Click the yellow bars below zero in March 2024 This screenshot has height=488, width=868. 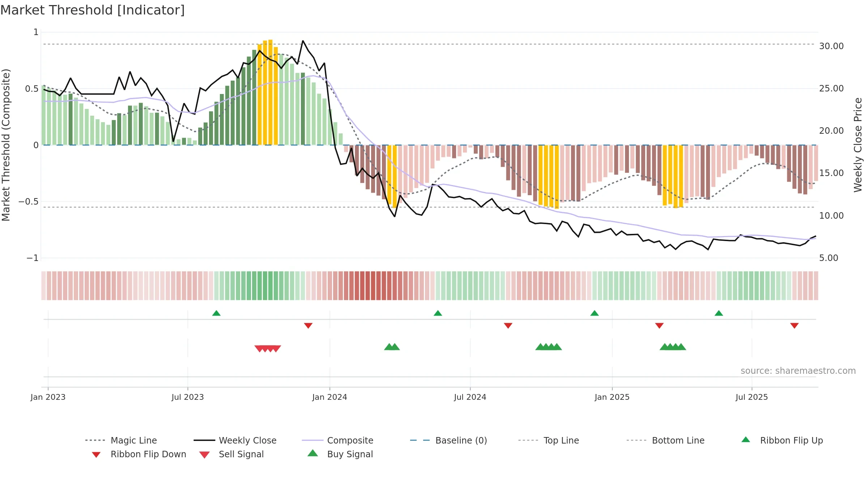(x=392, y=176)
